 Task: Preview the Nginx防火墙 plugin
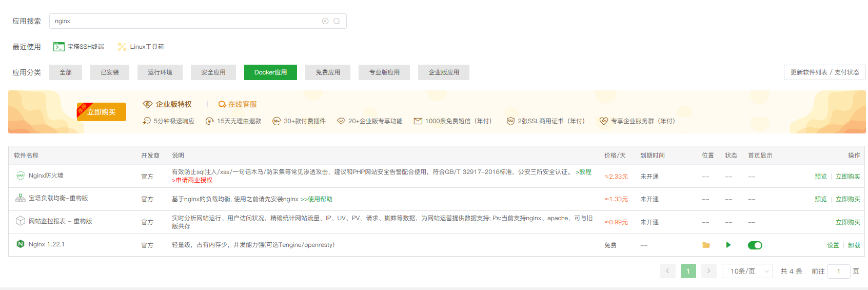click(x=821, y=177)
